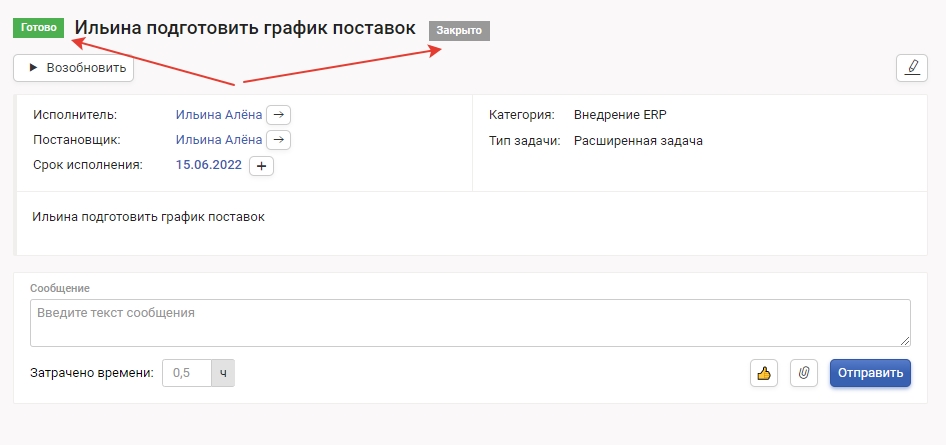Click the Затрачено времени hours field

[x=187, y=373]
